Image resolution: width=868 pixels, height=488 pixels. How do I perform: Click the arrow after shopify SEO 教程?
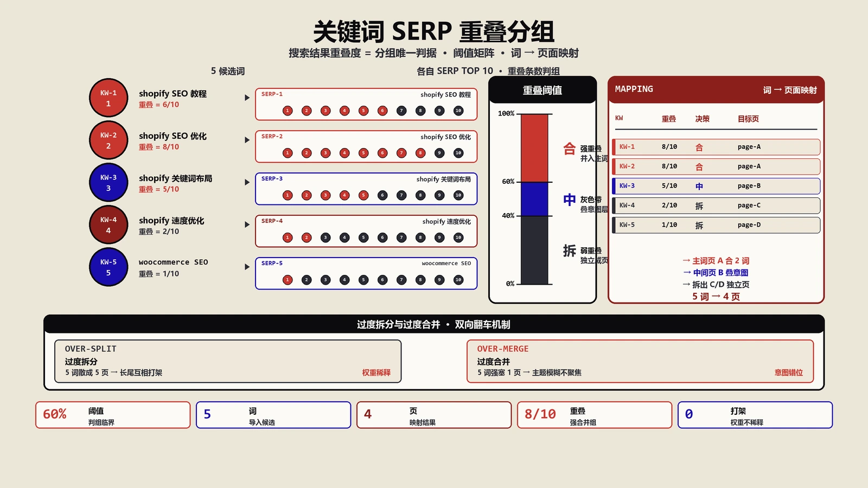point(247,98)
